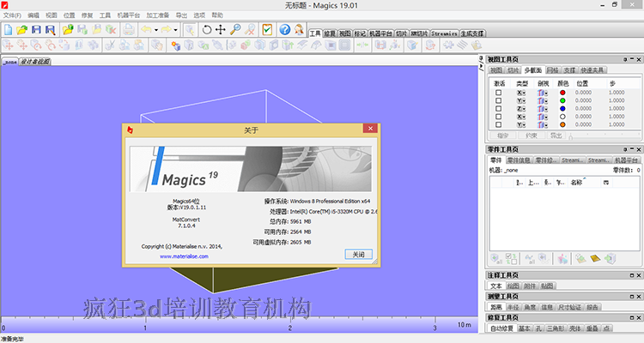
Task: Open the type dropdown of blue Z section
Action: coord(524,109)
